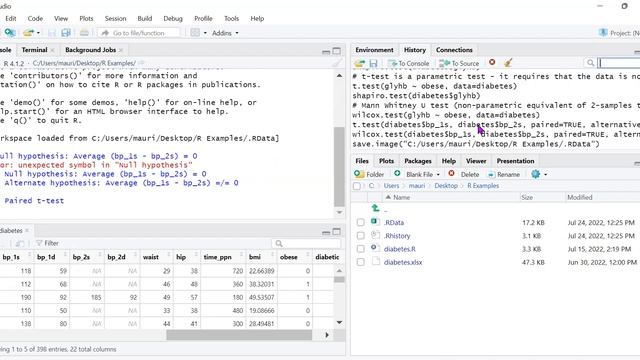
Task: Toggle the select-all files checkbox
Action: point(357,186)
